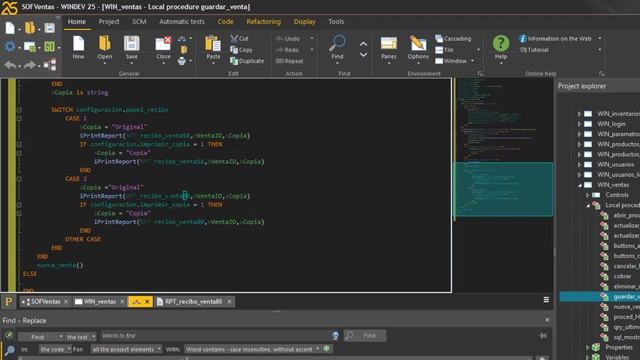640x360 pixels.
Task: Open the Refactoring ribbon tab
Action: point(263,22)
